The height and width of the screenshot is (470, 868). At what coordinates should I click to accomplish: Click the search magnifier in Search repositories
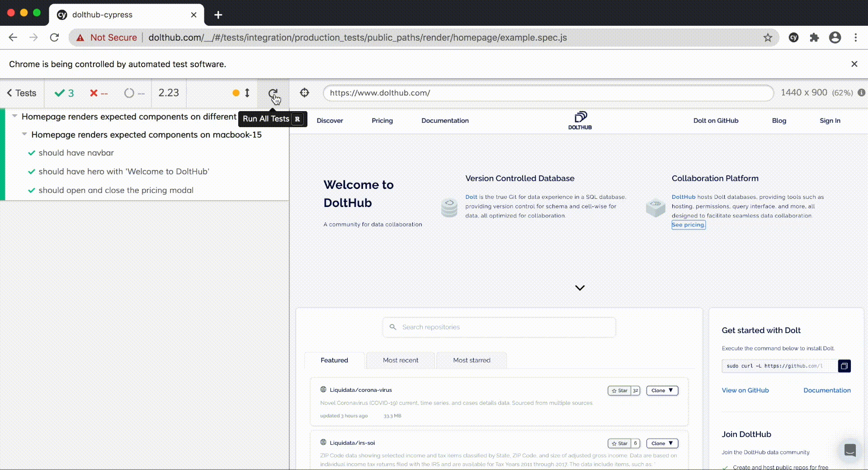click(393, 327)
